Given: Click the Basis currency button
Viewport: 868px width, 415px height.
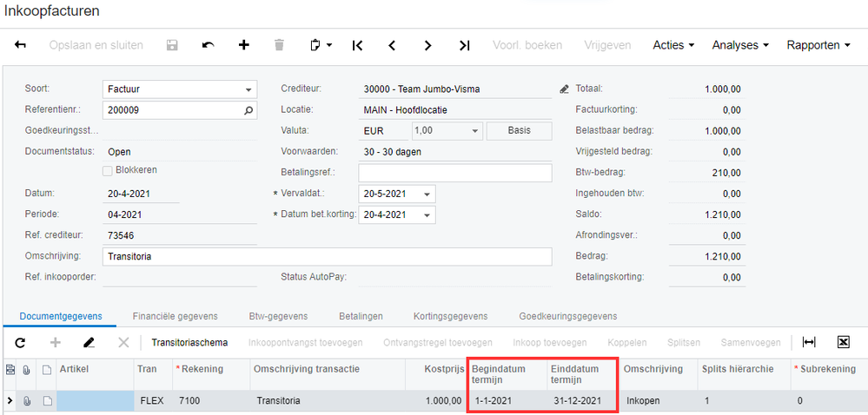Looking at the screenshot, I should (520, 131).
